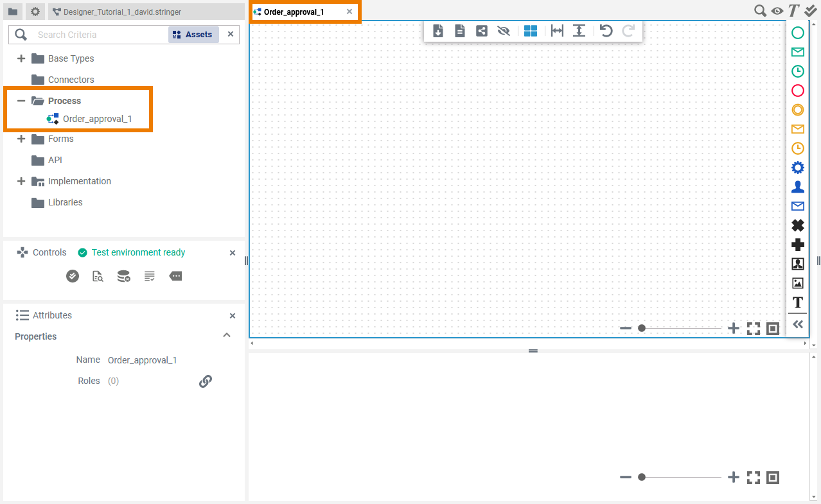The width and height of the screenshot is (821, 504).
Task: Close the Controls panel
Action: point(233,253)
